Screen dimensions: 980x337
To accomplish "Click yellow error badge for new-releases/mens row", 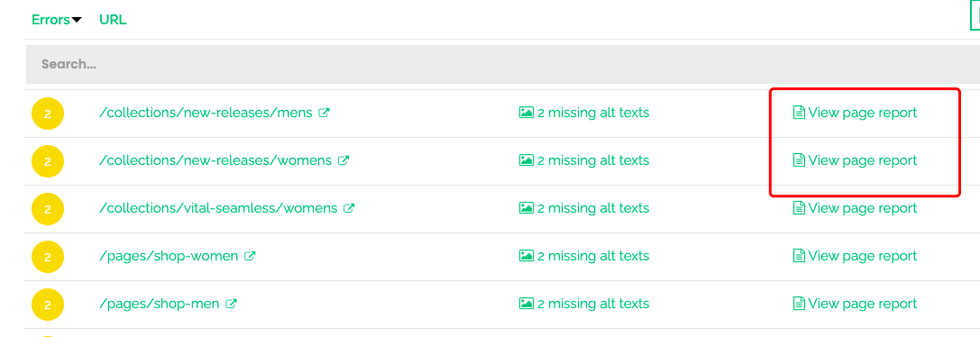I will tap(48, 114).
